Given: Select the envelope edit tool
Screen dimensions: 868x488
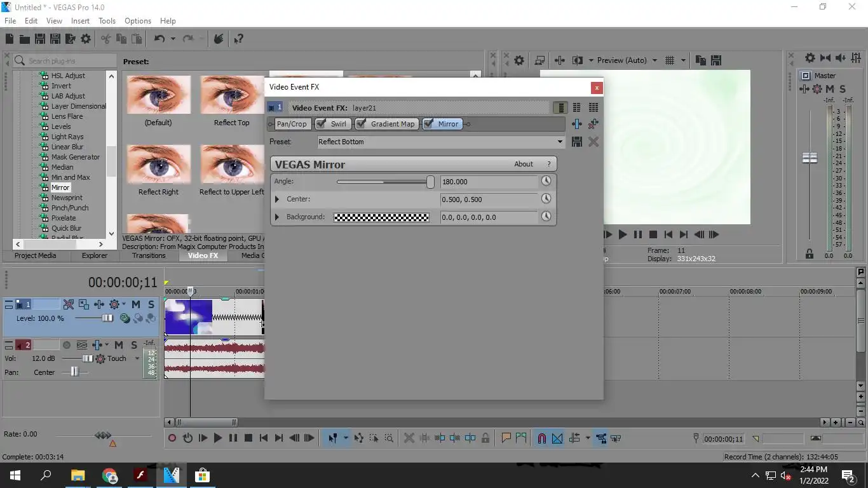Looking at the screenshot, I should point(358,438).
